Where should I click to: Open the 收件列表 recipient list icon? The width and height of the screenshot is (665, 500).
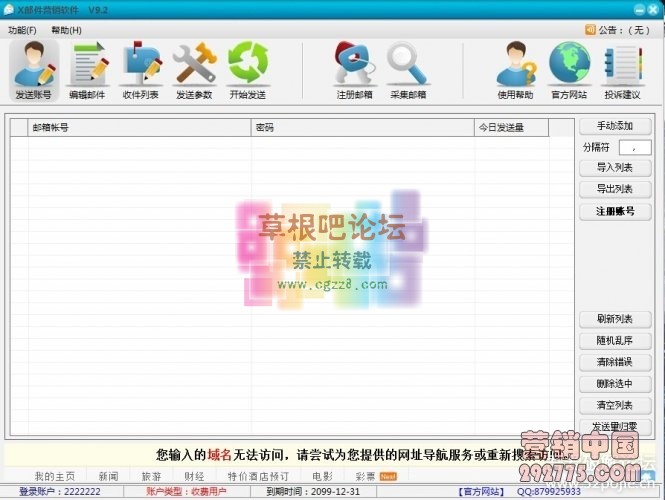[141, 70]
